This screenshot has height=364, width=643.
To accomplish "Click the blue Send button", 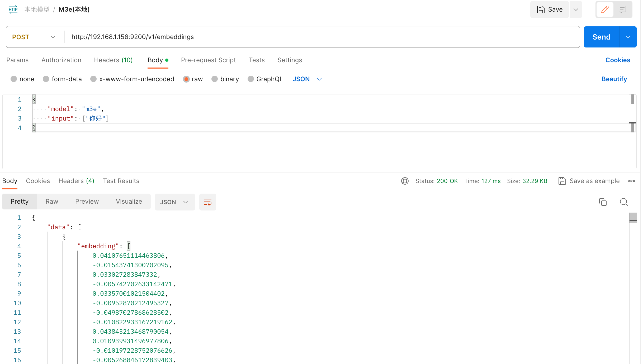I will click(x=601, y=37).
